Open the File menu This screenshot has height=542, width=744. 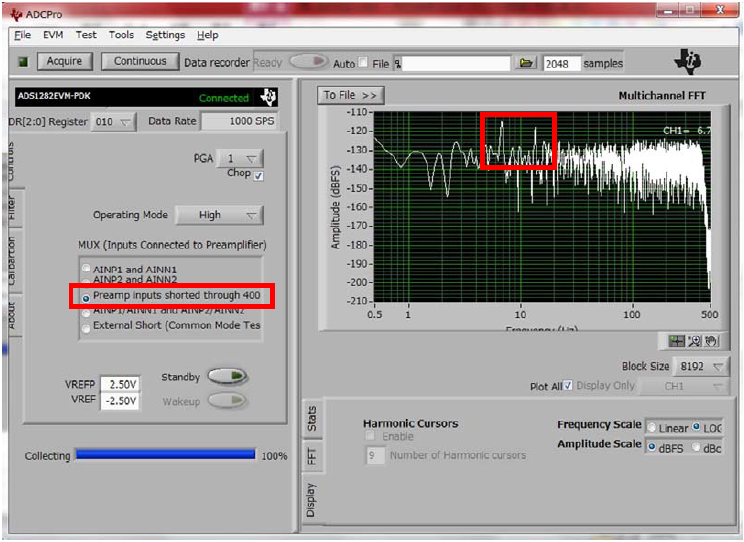22,35
